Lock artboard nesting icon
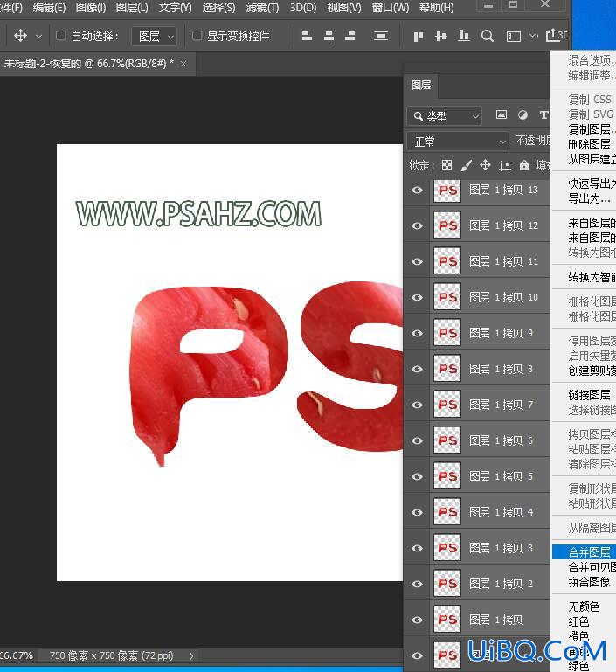The height and width of the screenshot is (672, 616). [x=505, y=165]
